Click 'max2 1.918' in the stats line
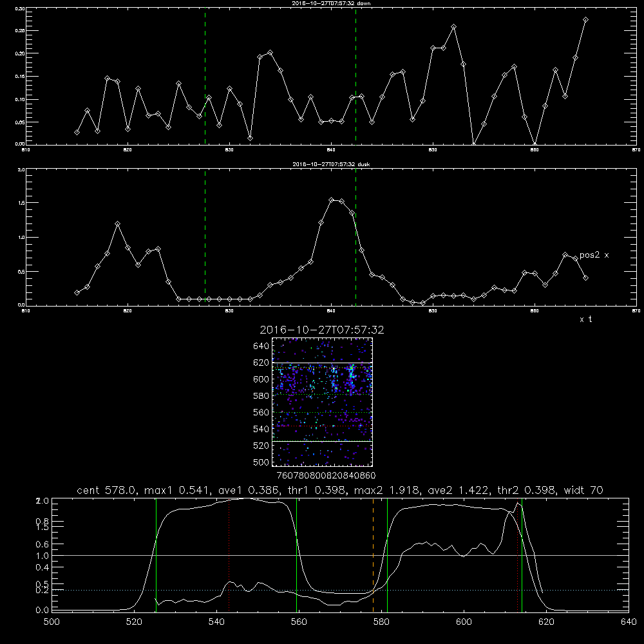 point(386,490)
